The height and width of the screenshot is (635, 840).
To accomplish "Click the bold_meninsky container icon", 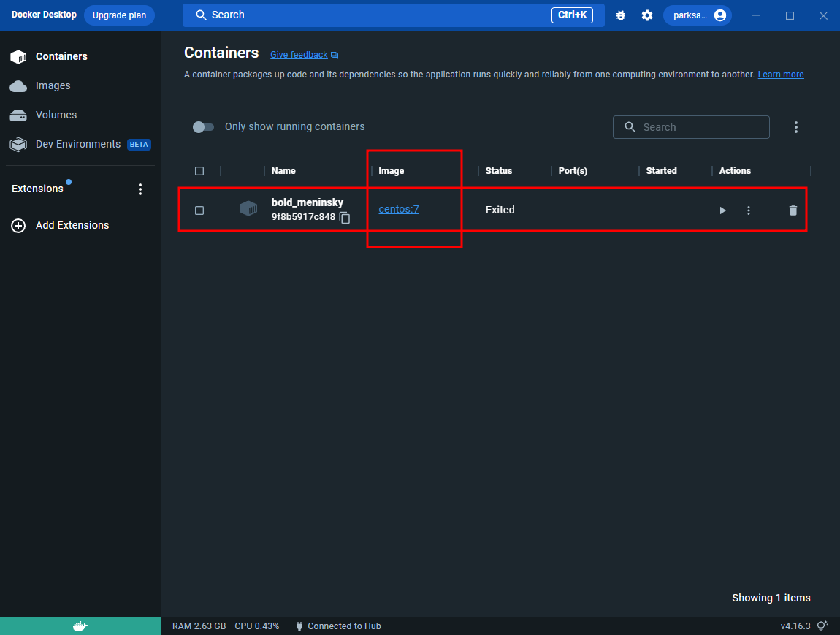I will tap(248, 208).
